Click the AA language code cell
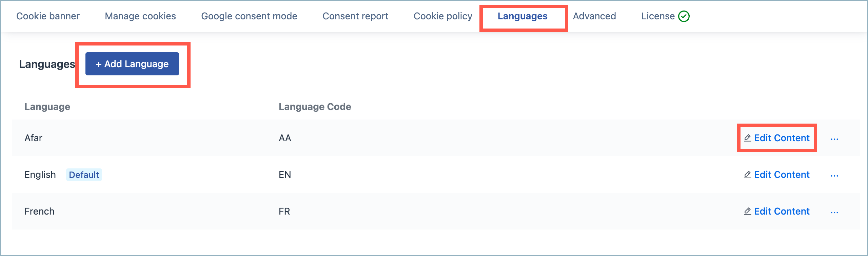Viewport: 868px width, 256px height. tap(285, 138)
